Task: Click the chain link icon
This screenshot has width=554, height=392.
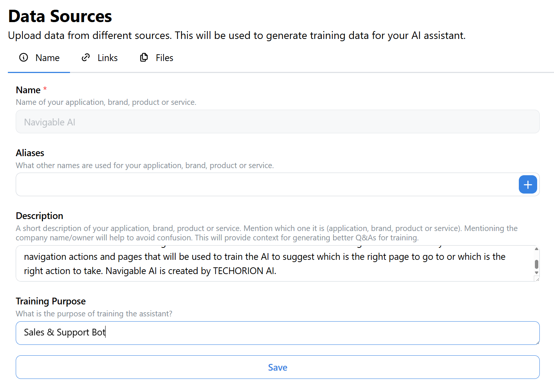Action: [x=86, y=57]
